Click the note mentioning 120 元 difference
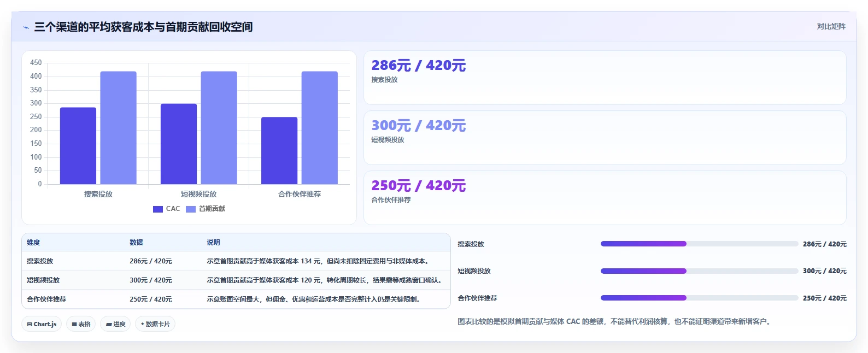Screen dimensions: 868x353 tap(325, 280)
